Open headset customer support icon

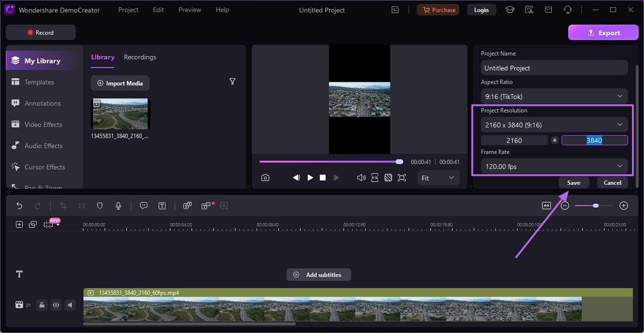[x=568, y=10]
